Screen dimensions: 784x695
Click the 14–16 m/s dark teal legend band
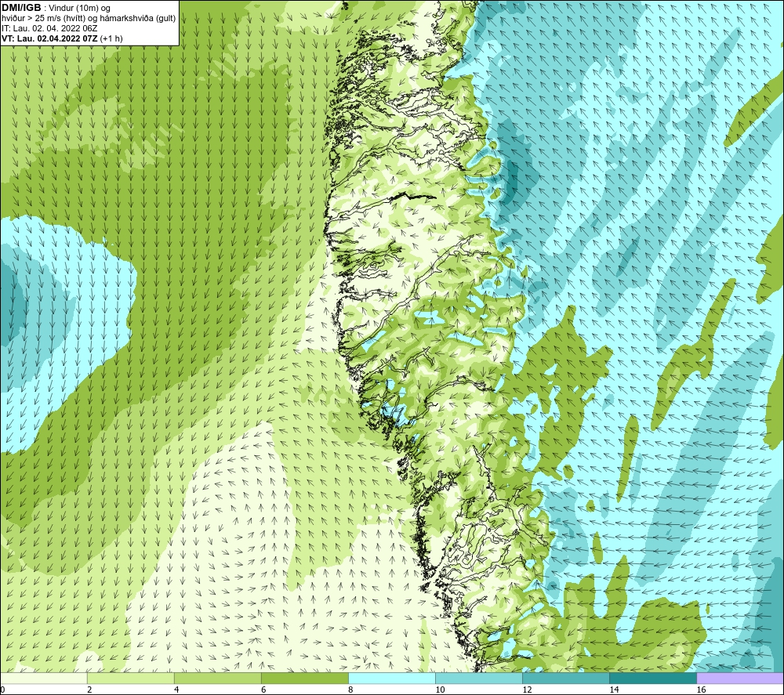coord(653,678)
